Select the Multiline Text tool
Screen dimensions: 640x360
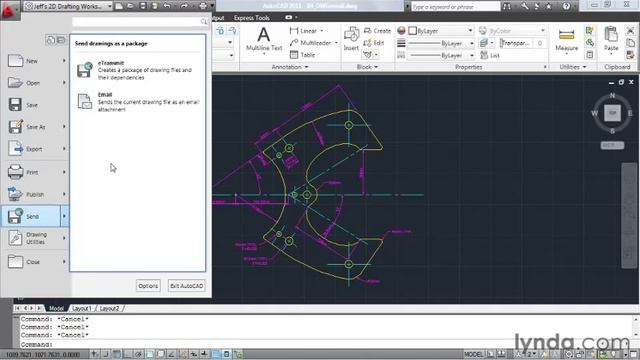(264, 40)
